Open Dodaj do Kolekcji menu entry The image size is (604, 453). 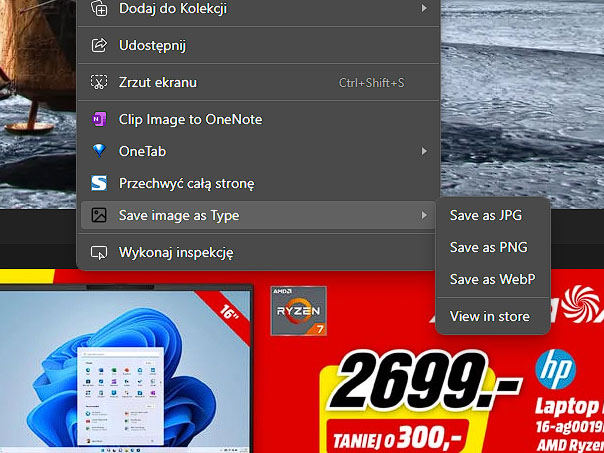258,8
